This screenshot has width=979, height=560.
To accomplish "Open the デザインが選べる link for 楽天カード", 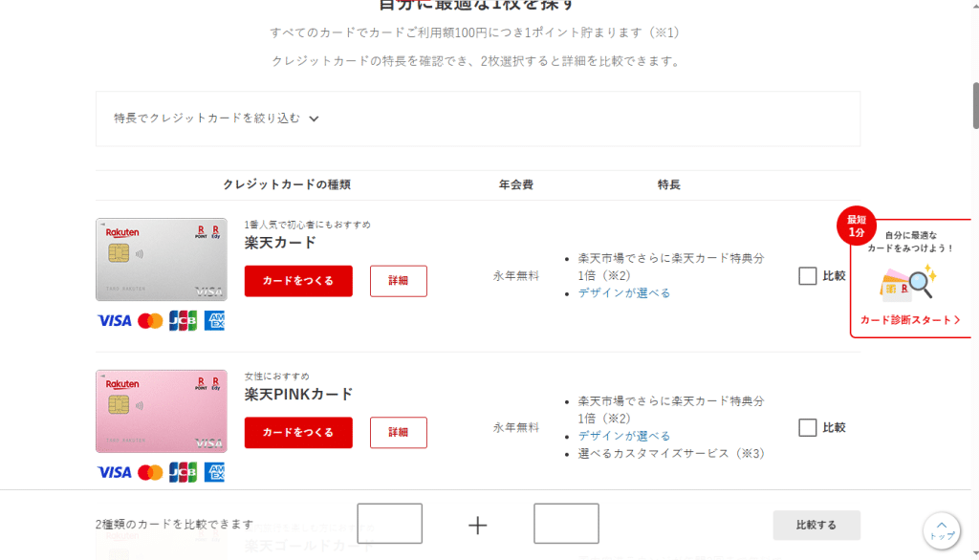I will pos(624,293).
